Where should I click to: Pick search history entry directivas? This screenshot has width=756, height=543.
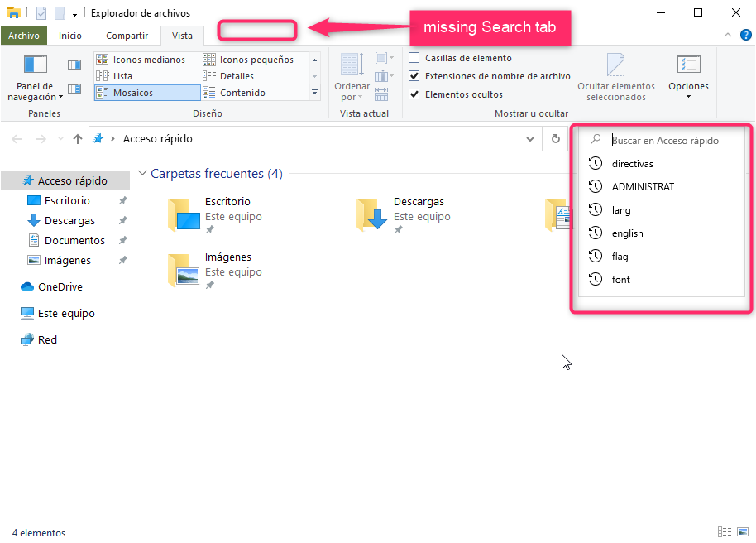tap(662, 164)
